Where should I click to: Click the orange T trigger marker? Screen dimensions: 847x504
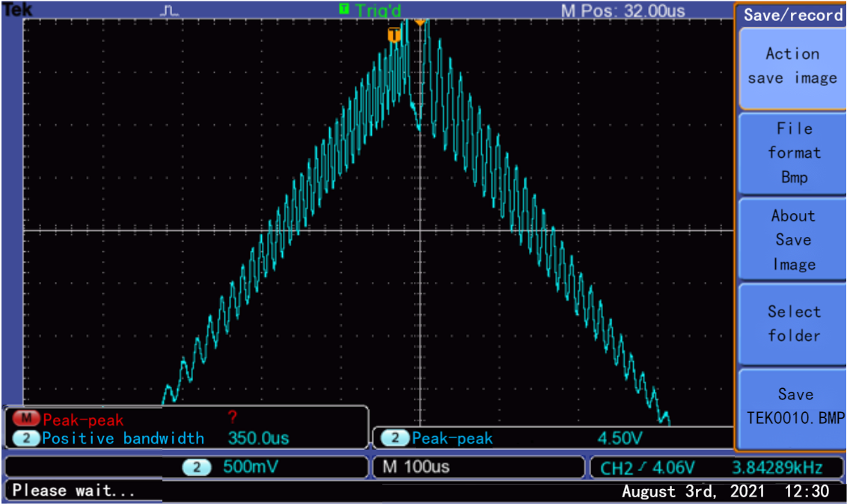[394, 35]
